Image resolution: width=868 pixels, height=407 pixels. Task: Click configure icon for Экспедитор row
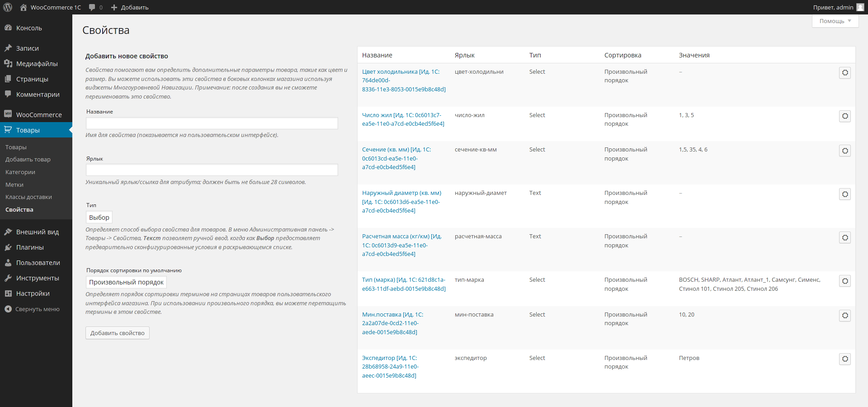(x=845, y=359)
